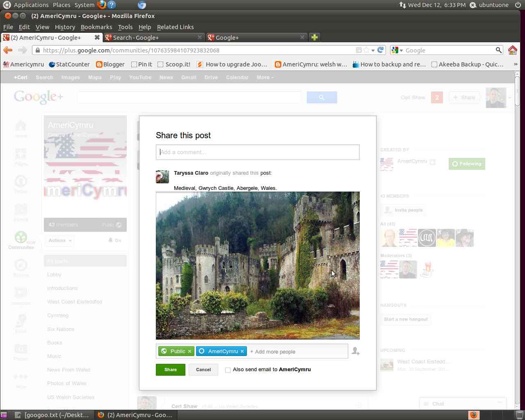Show more bookmarks with the chevron
The image size is (525, 420).
[516, 64]
